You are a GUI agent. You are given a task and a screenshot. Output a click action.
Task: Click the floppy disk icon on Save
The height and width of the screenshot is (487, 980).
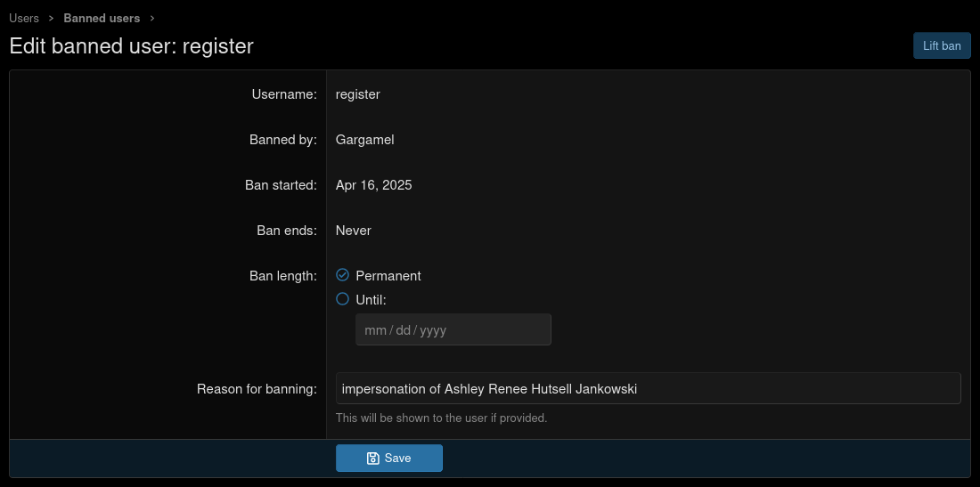373,459
